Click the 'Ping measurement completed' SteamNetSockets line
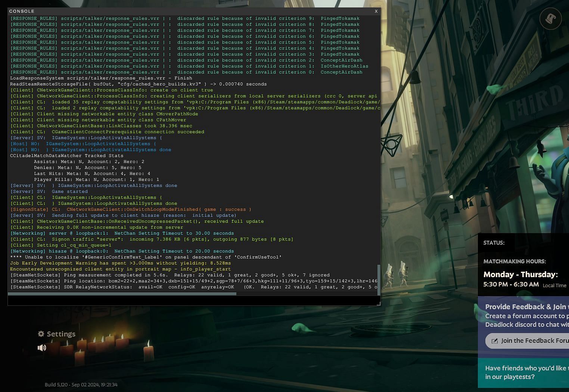Viewport: 569px width, 392px height. tap(170, 275)
